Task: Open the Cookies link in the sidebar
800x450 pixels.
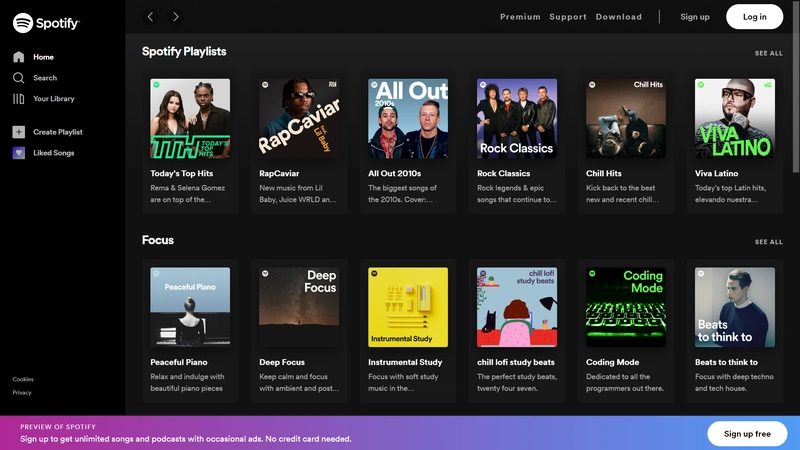Action: click(23, 379)
